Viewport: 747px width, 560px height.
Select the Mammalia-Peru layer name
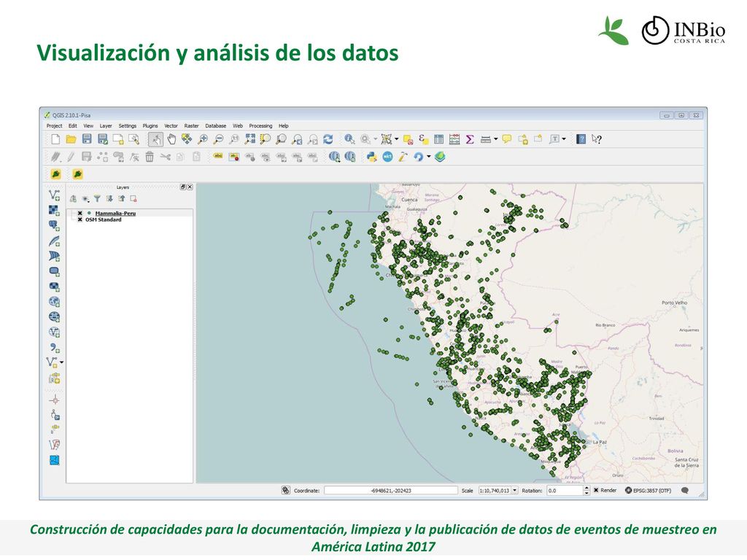(x=115, y=214)
